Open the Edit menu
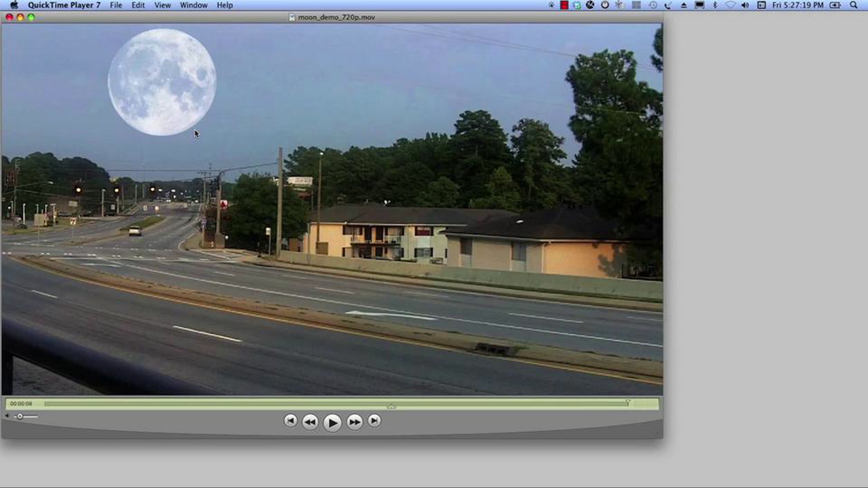This screenshot has width=868, height=488. pyautogui.click(x=138, y=5)
